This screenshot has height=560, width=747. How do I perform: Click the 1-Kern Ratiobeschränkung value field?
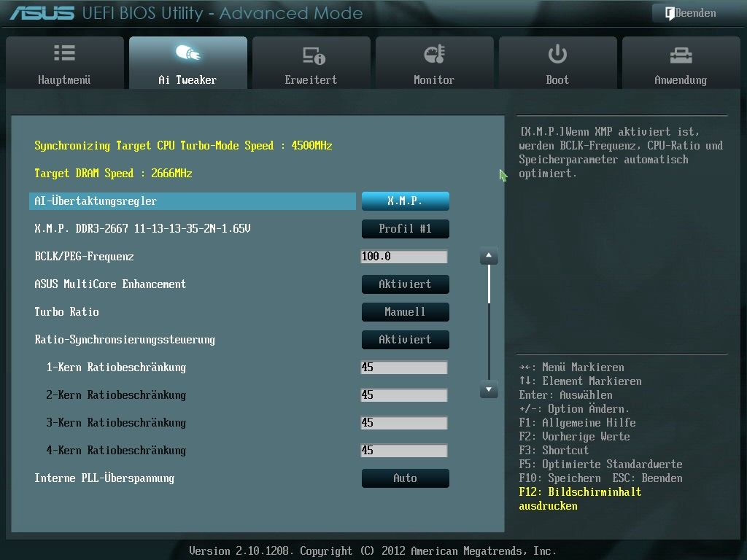(404, 367)
